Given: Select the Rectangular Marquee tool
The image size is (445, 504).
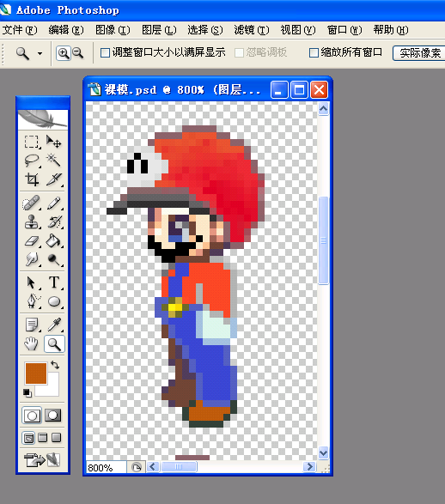Looking at the screenshot, I should [x=32, y=142].
